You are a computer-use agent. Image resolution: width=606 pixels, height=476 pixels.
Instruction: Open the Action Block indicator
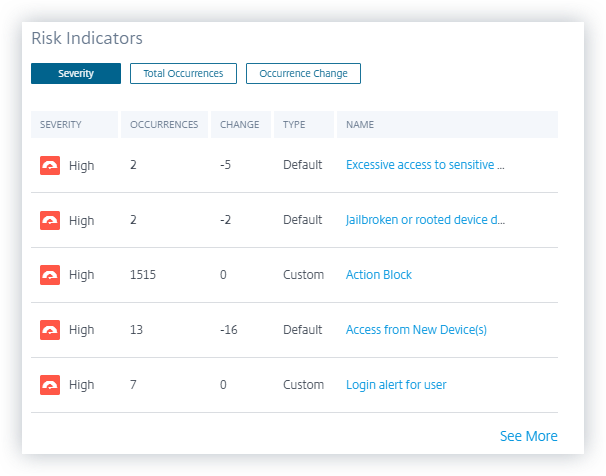click(x=379, y=275)
